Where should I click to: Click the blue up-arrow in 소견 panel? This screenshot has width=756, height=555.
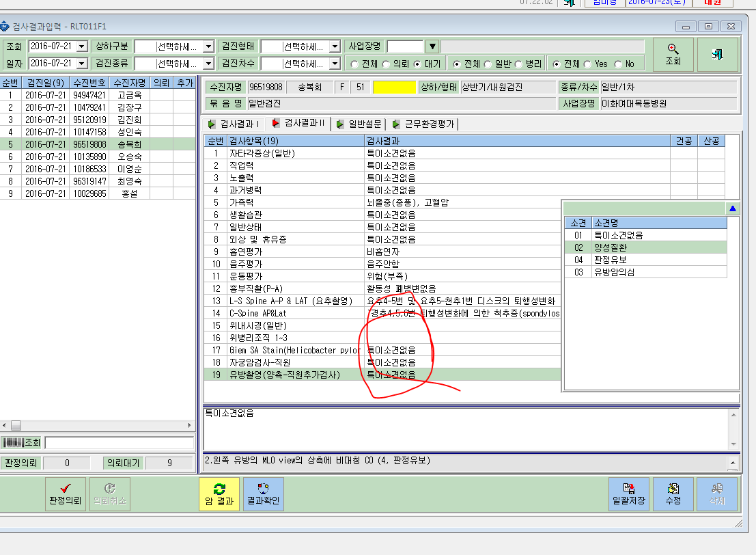(732, 208)
